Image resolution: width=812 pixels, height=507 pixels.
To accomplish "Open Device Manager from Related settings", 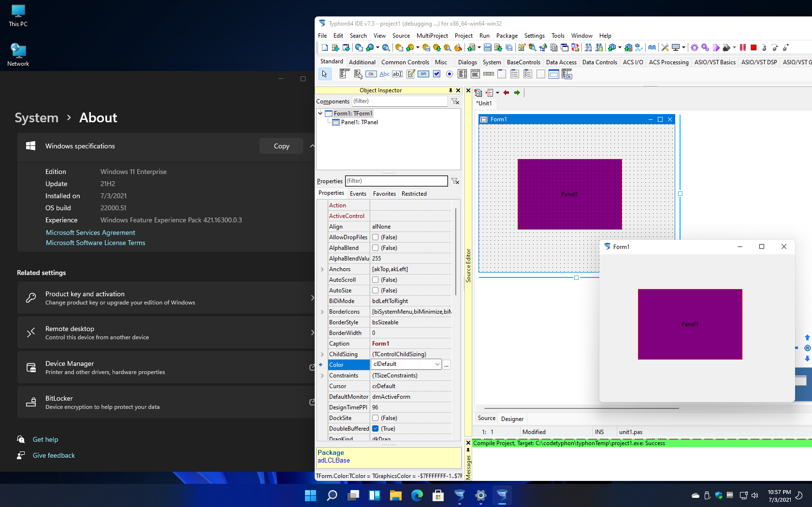I will point(166,367).
